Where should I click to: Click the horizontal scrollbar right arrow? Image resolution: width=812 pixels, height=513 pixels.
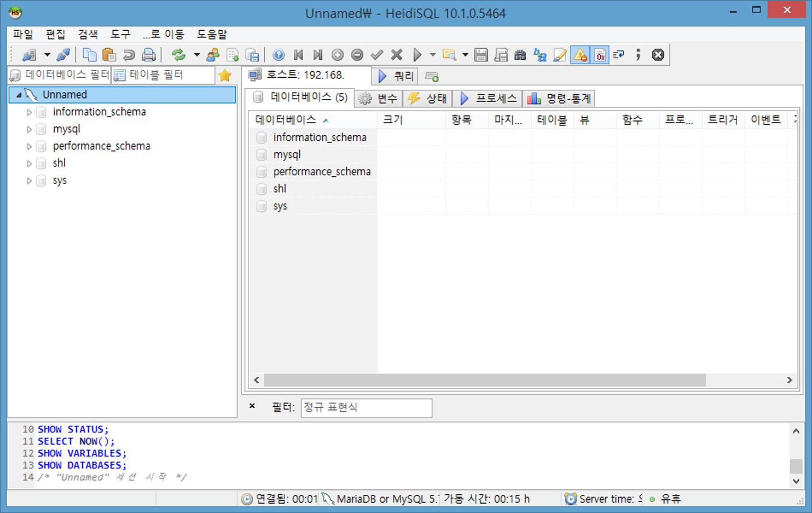pos(790,380)
